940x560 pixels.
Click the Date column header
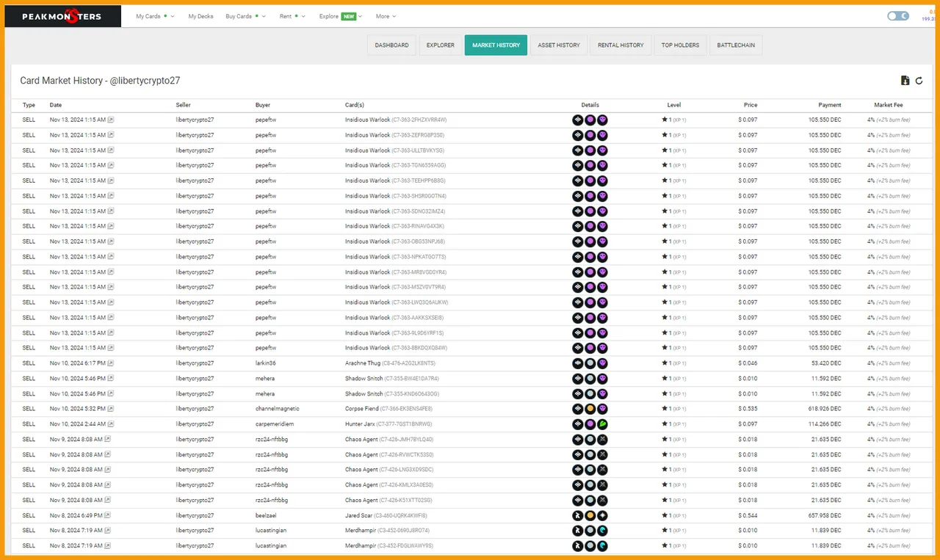56,105
